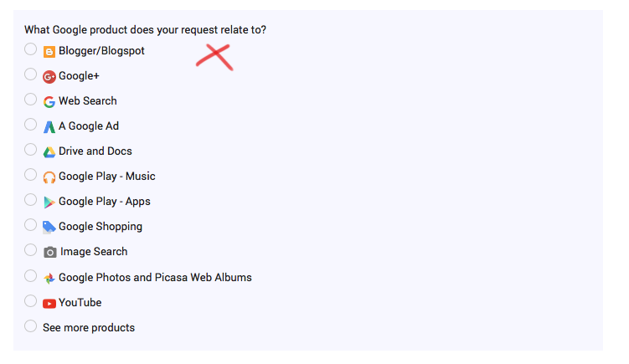The width and height of the screenshot is (629, 364).
Task: Click the Google Ads A-shaped icon
Action: click(x=49, y=127)
